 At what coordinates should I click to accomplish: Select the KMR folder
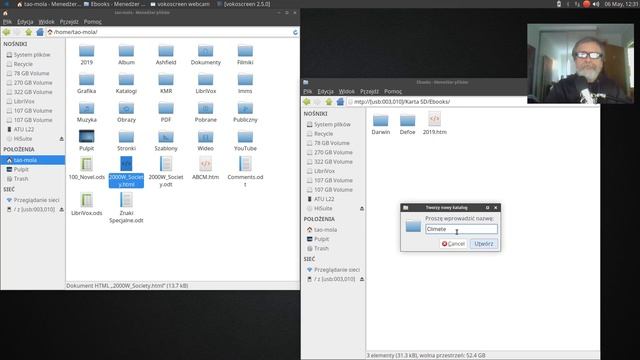(x=166, y=84)
